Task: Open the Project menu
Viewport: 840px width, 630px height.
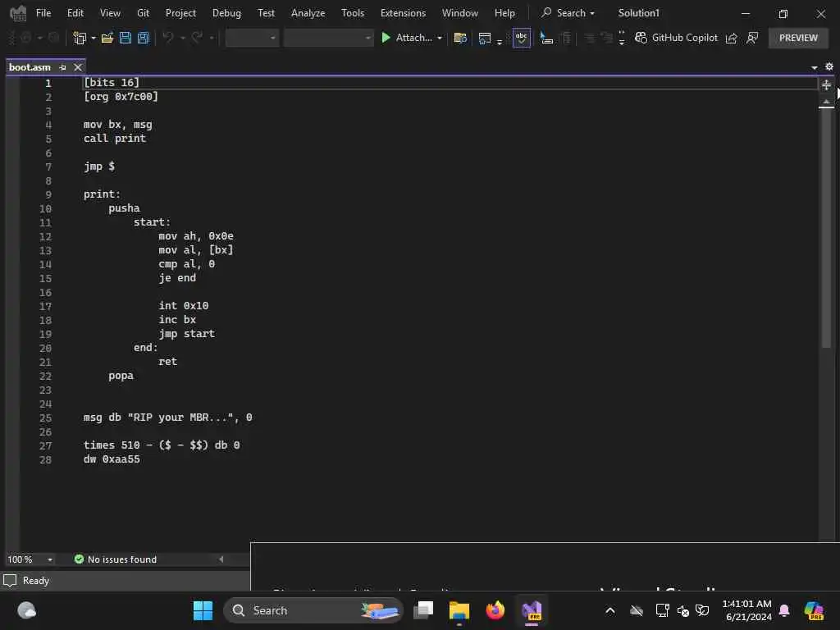Action: click(180, 13)
